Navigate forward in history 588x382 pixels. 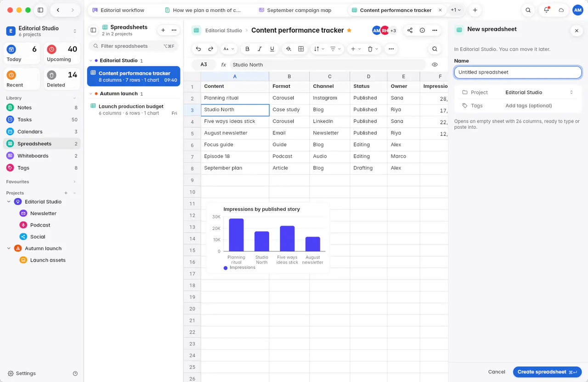coord(73,10)
